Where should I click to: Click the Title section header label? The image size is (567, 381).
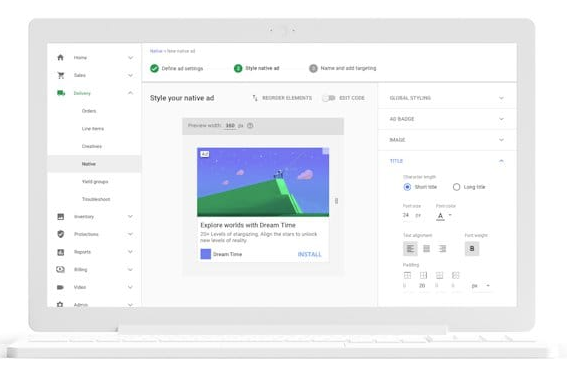(396, 161)
